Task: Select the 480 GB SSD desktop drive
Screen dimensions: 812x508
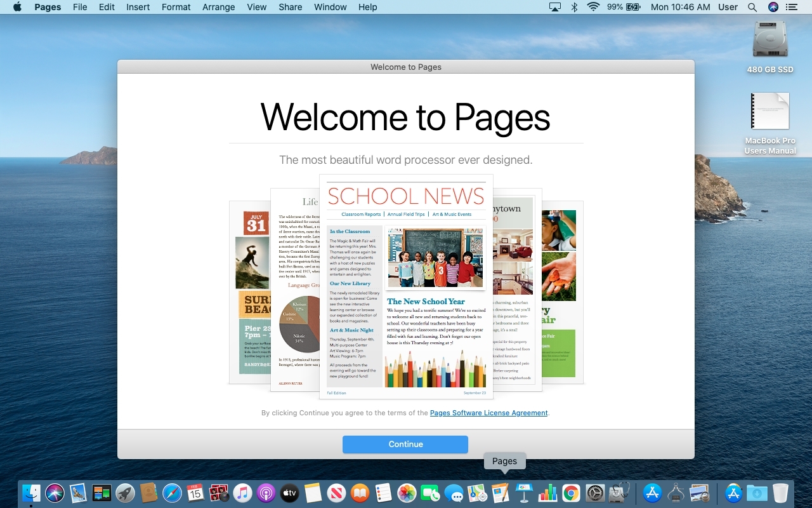Action: point(770,46)
